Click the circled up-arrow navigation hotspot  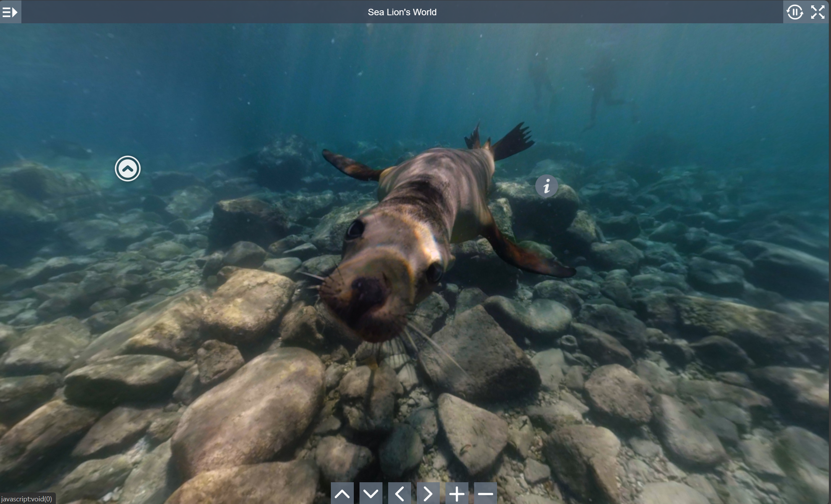pyautogui.click(x=128, y=168)
